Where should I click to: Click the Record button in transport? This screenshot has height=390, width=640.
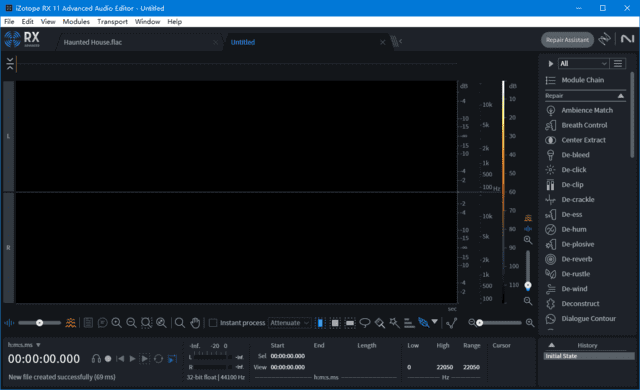click(x=108, y=359)
